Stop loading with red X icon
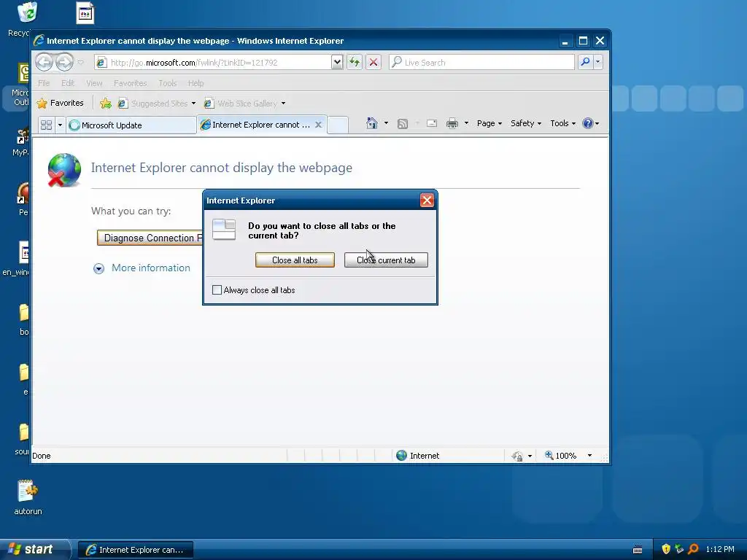Screen dimensions: 747x560 [x=373, y=63]
